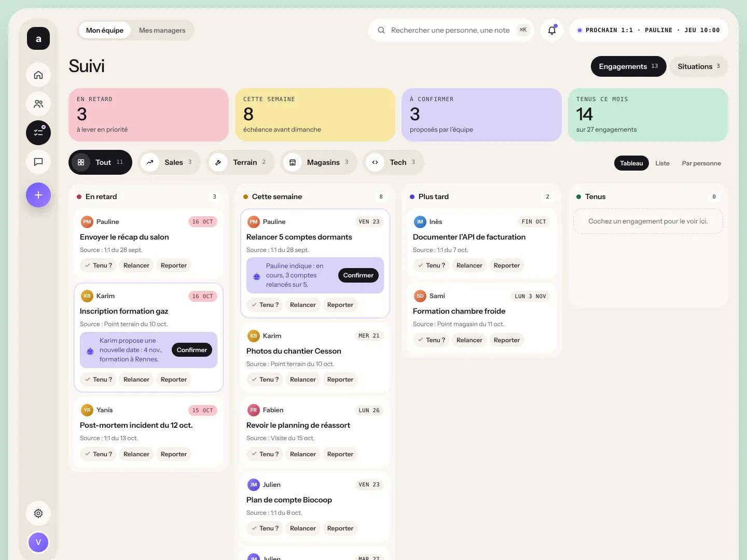The height and width of the screenshot is (560, 747).
Task: Click Inès's IM avatar
Action: point(420,221)
